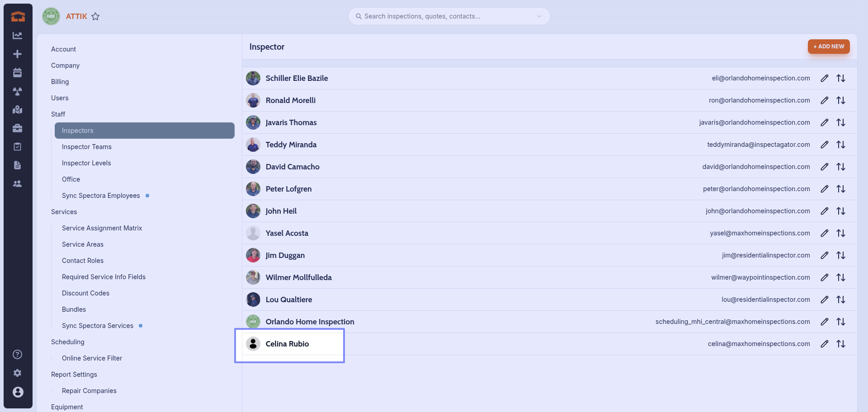Open the briefcase icon in sidebar

pos(18,128)
